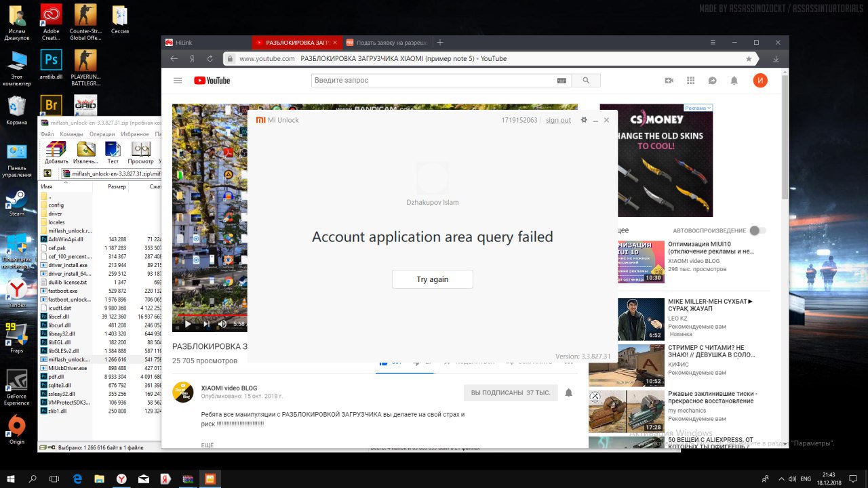Click sign out in Mi Unlock
Screen dimensions: 868x488
click(558, 120)
